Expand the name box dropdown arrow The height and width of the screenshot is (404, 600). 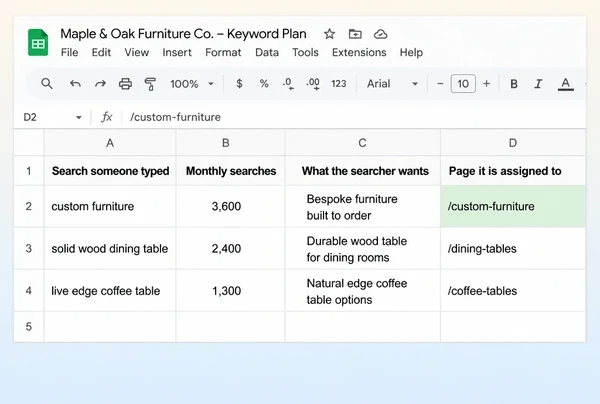pyautogui.click(x=78, y=117)
